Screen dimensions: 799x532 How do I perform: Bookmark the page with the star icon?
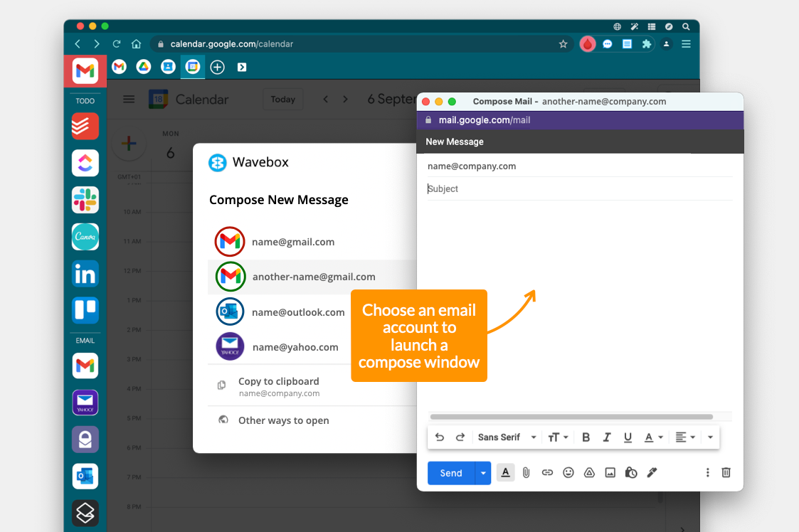(563, 44)
